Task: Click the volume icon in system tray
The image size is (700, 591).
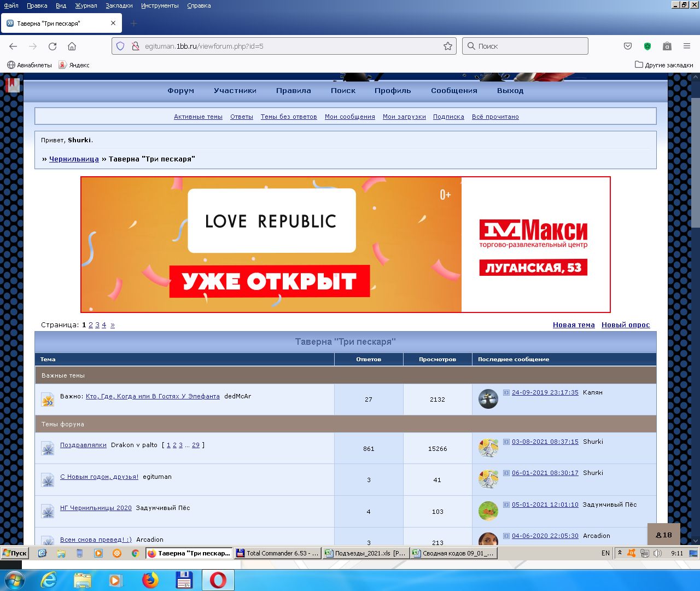Action: click(657, 553)
